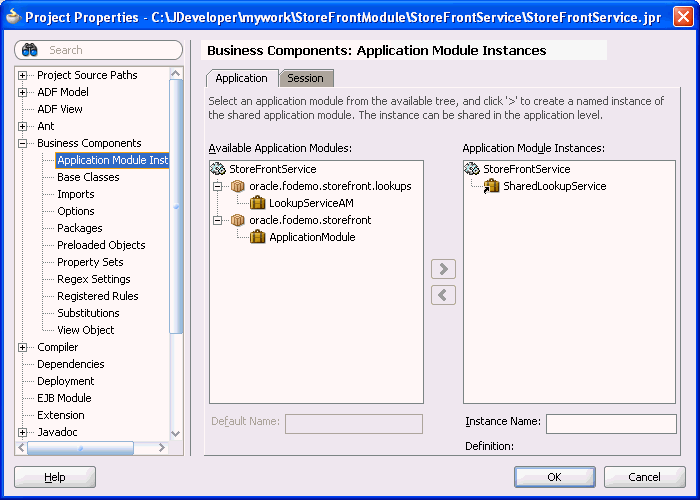Click the JDeveloper coffee cup title icon

[x=13, y=16]
